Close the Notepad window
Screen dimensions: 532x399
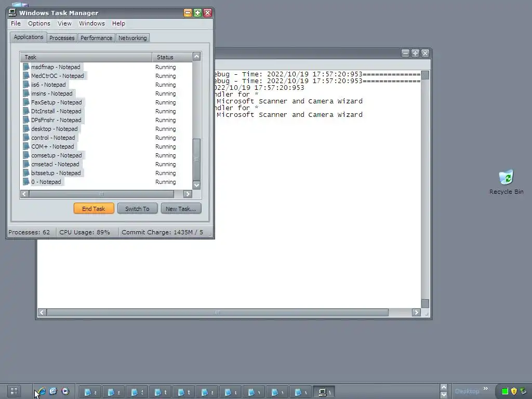(425, 54)
